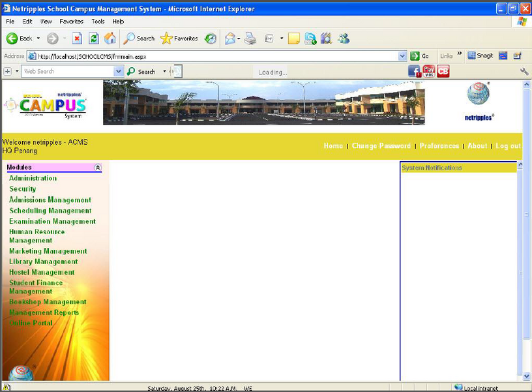Open the Favorites menu
The width and height of the screenshot is (532, 392).
click(71, 21)
